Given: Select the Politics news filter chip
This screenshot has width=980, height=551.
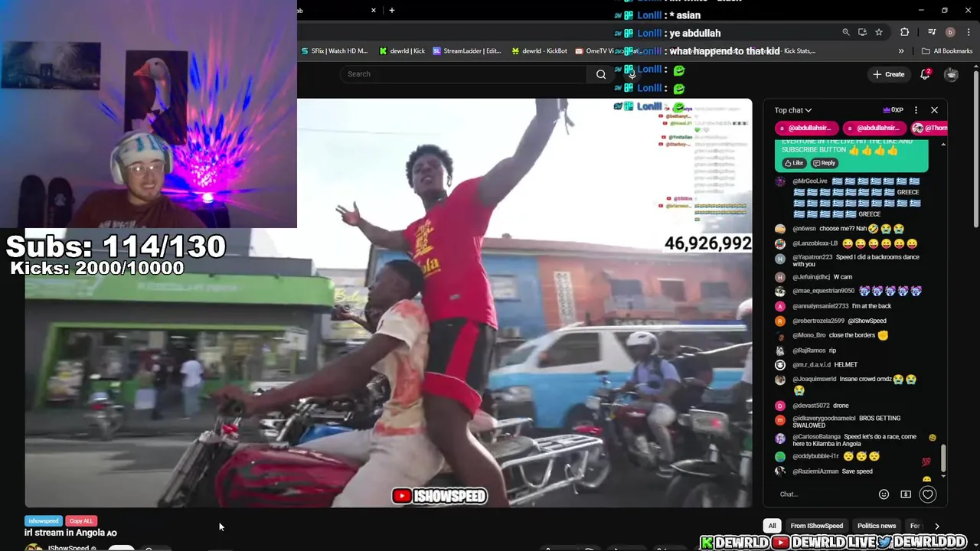Looking at the screenshot, I should (877, 526).
